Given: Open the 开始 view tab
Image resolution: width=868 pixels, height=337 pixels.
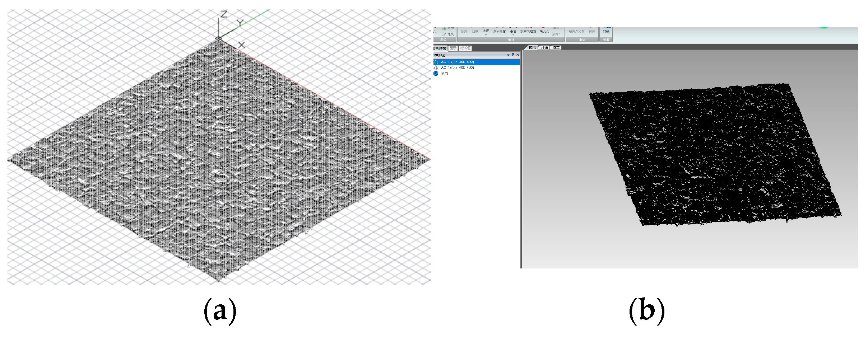Looking at the screenshot, I should [544, 47].
